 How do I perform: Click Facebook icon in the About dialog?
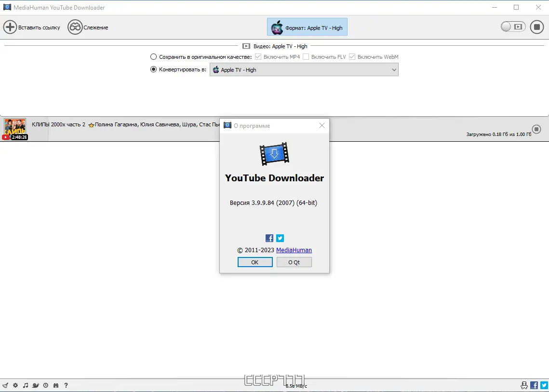[x=269, y=238]
